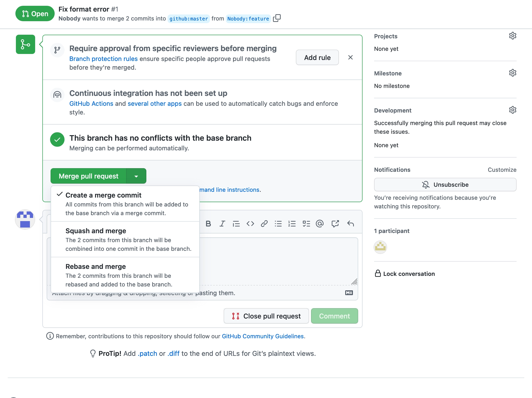
Task: Choose the Rebase and merge option
Action: click(x=125, y=275)
